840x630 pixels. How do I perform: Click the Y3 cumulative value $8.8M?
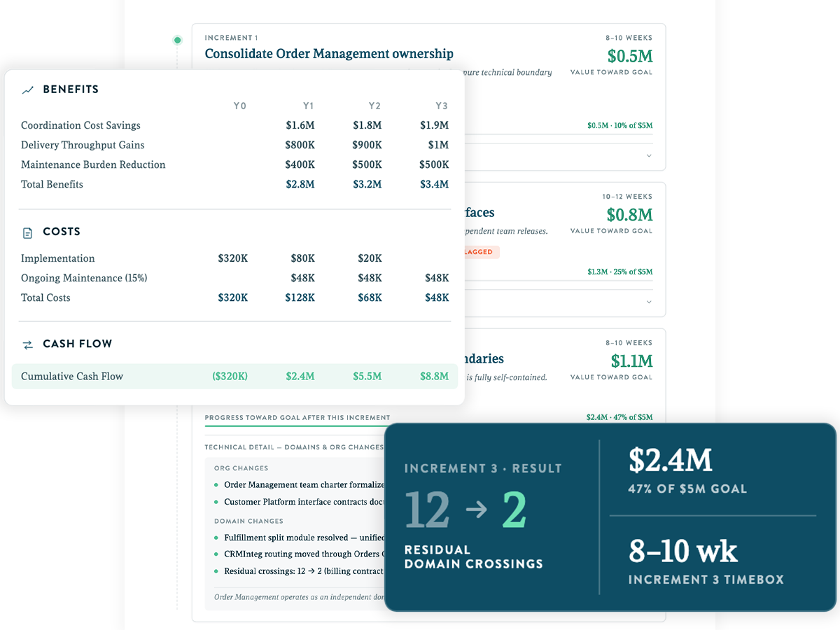click(434, 377)
